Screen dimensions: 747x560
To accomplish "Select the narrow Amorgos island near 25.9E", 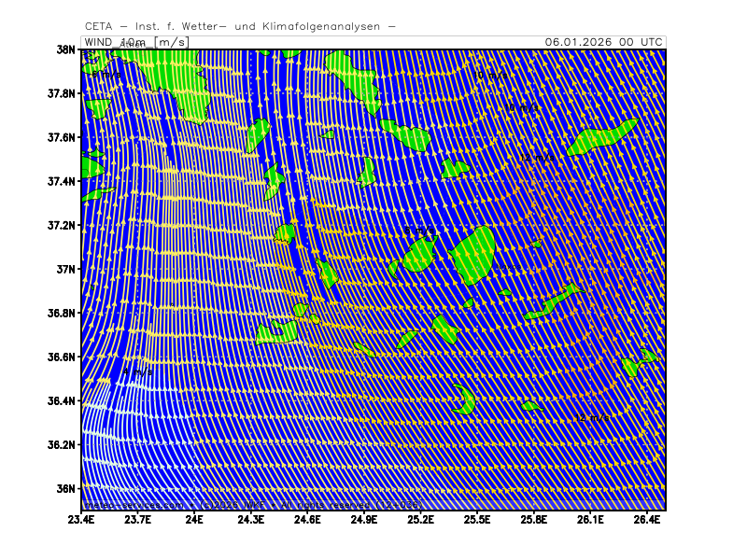I will click(x=553, y=302).
